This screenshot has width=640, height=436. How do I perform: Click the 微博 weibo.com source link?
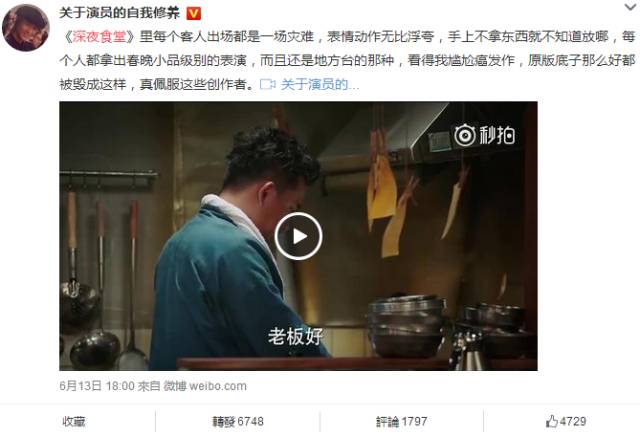[205, 386]
